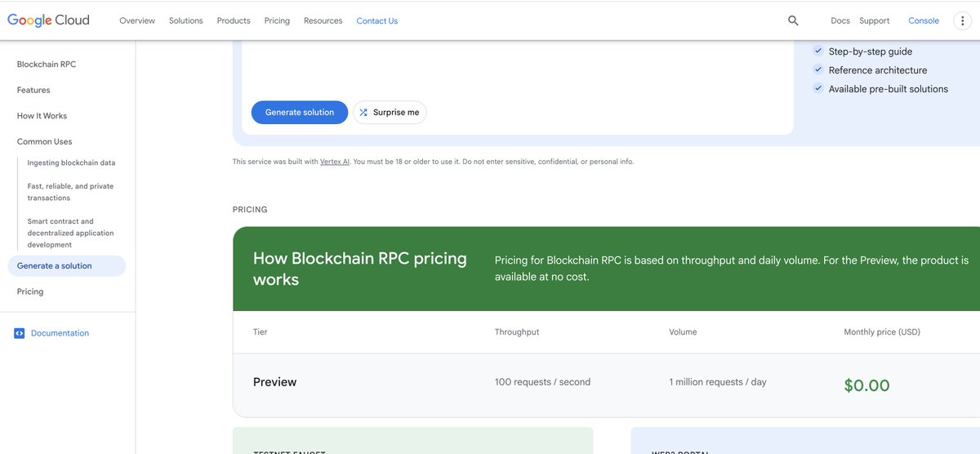Select Common Uses in the sidebar
The width and height of the screenshot is (980, 454).
pyautogui.click(x=45, y=141)
